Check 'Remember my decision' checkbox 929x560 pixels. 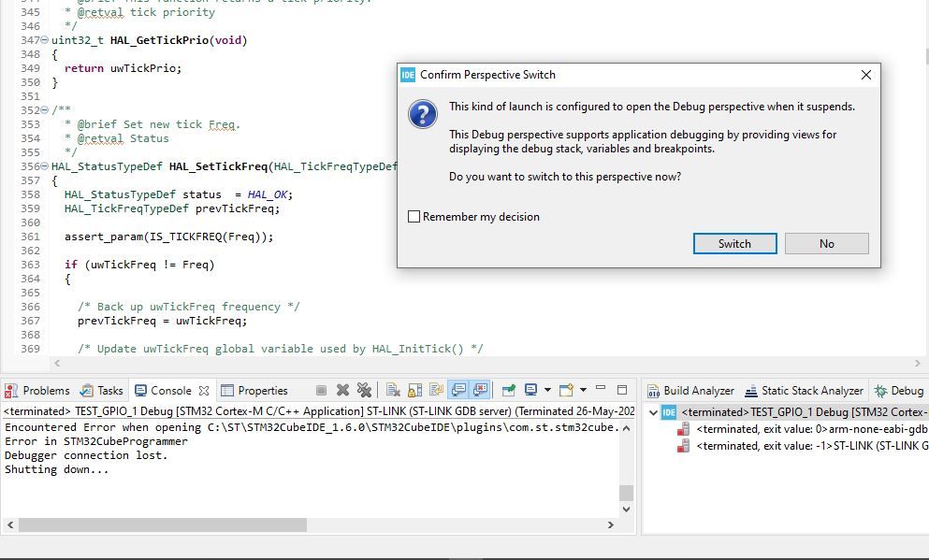coord(414,217)
